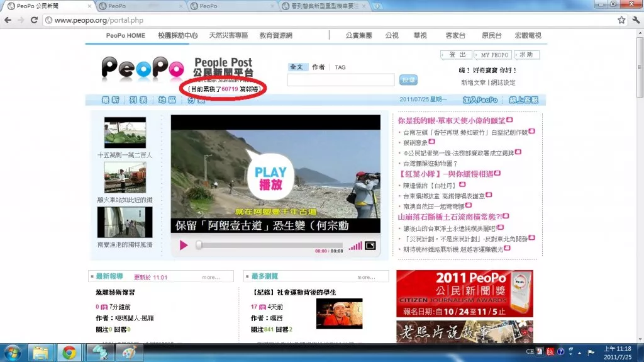This screenshot has height=362, width=644.
Task: Start playback with the pink play button
Action: [183, 246]
